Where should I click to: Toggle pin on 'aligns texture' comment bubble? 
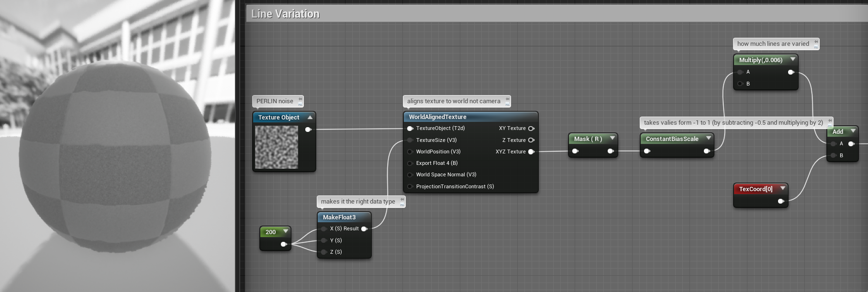[507, 100]
